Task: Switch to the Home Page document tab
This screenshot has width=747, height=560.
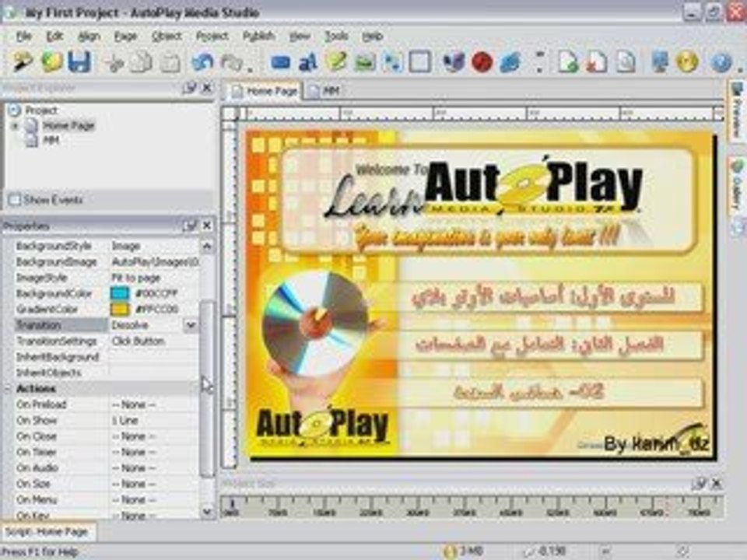Action: [265, 90]
